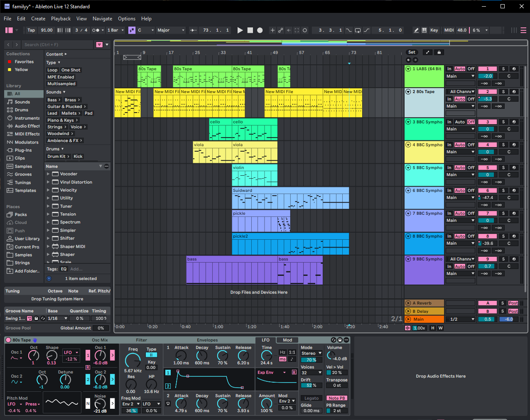Viewport: 530px width, 420px height.
Task: Enable the Follow playback icon
Action: pos(194,30)
